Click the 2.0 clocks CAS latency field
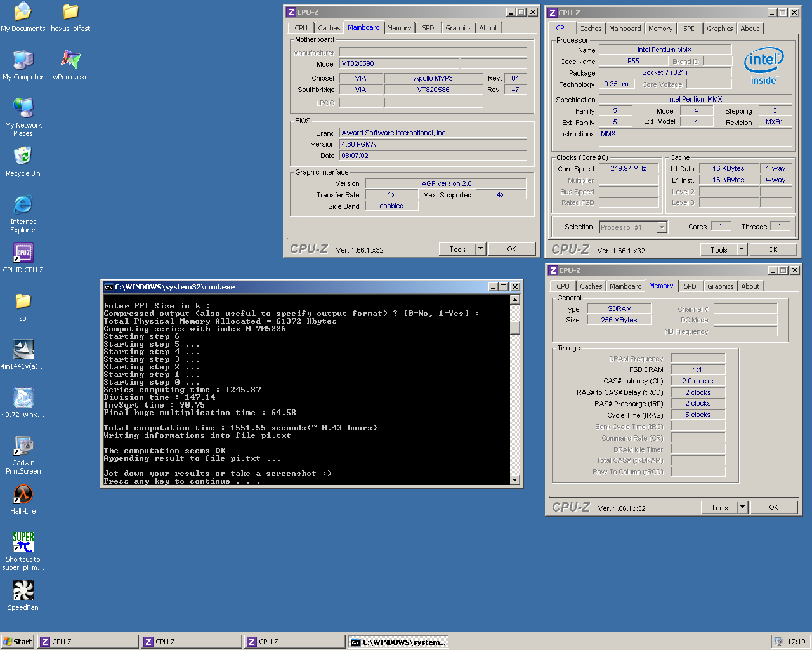812x650 pixels. tap(698, 381)
